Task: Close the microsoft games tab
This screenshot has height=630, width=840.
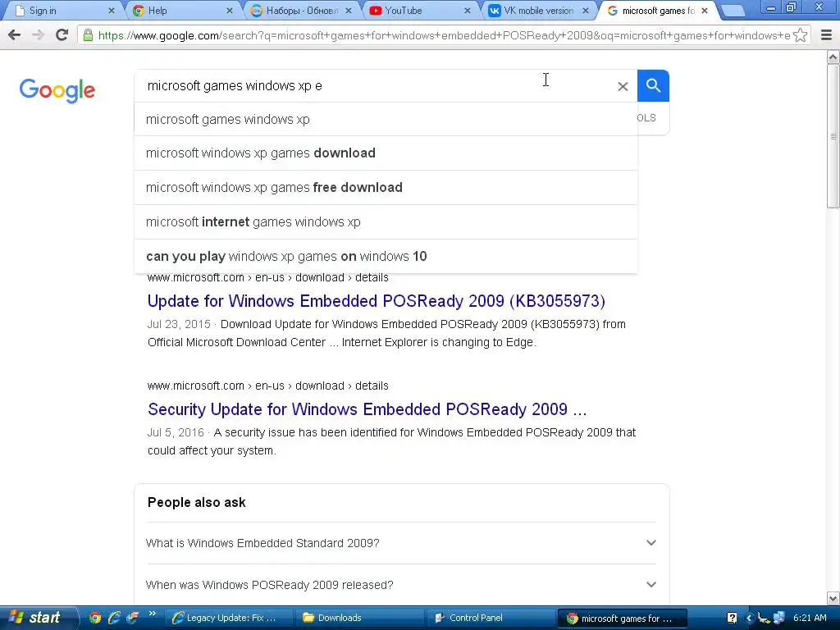Action: (x=705, y=11)
